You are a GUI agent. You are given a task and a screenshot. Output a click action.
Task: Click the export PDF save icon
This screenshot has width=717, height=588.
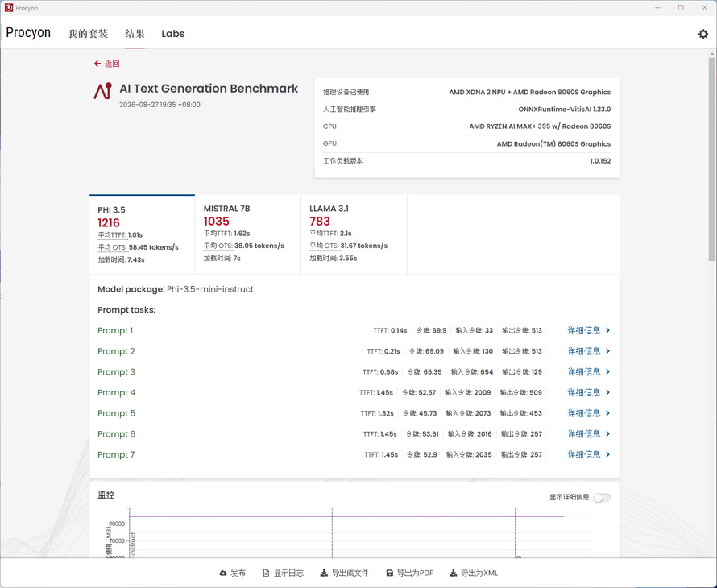[x=390, y=573]
